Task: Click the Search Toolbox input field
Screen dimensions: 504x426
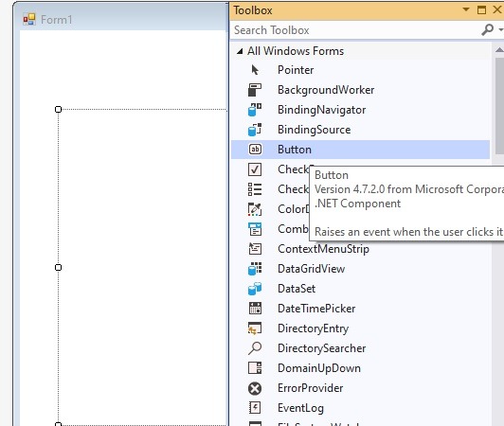Action: 355,30
